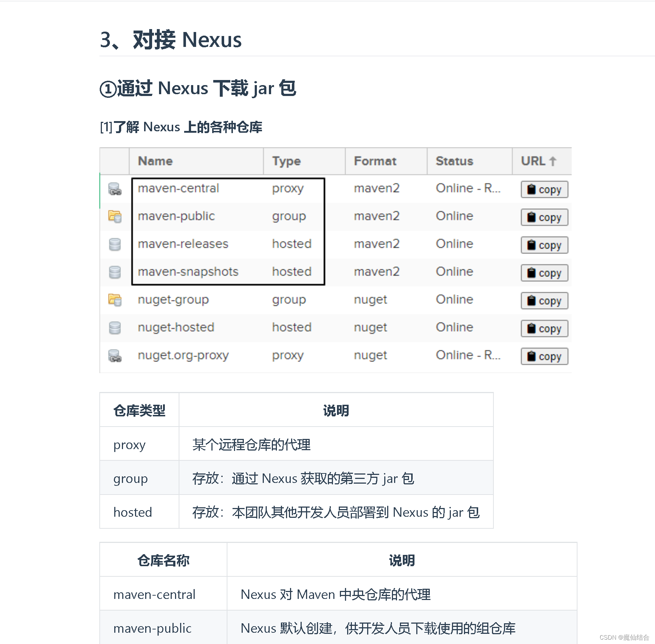This screenshot has width=655, height=644.
Task: Click description '某个远程仓库的代理'
Action: 251,444
